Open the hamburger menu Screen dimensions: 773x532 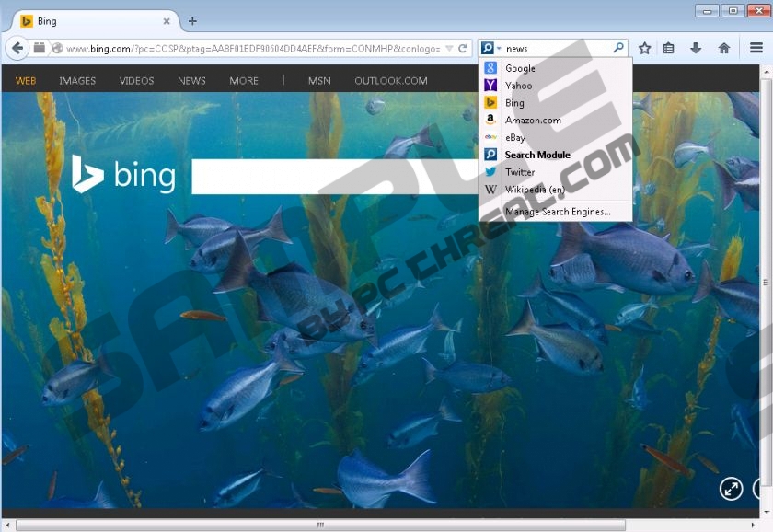pos(756,48)
